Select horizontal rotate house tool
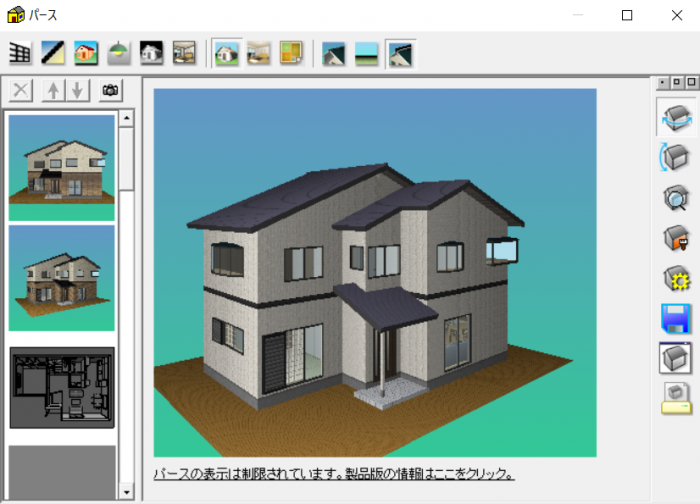Screen dimensions: 700x504 (x=676, y=117)
